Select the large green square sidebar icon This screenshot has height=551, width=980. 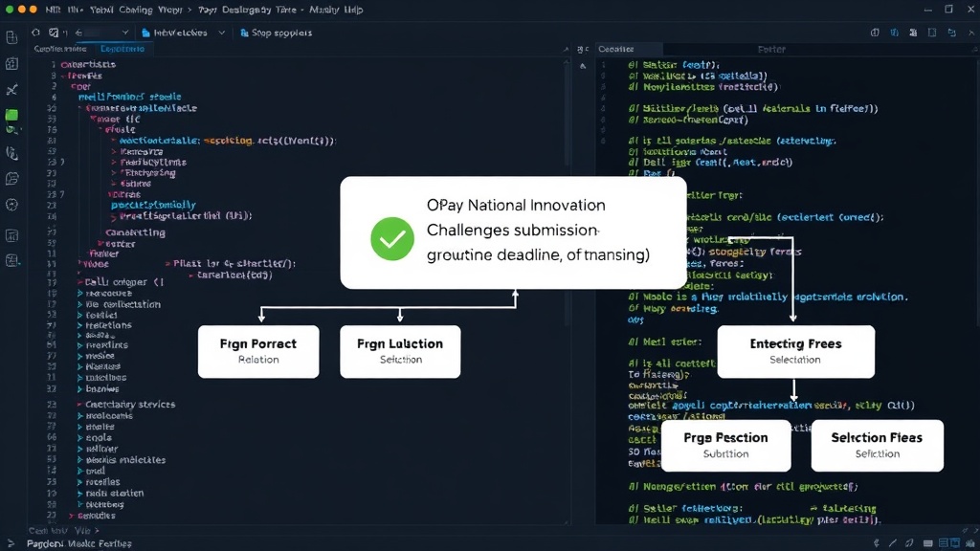[11, 115]
